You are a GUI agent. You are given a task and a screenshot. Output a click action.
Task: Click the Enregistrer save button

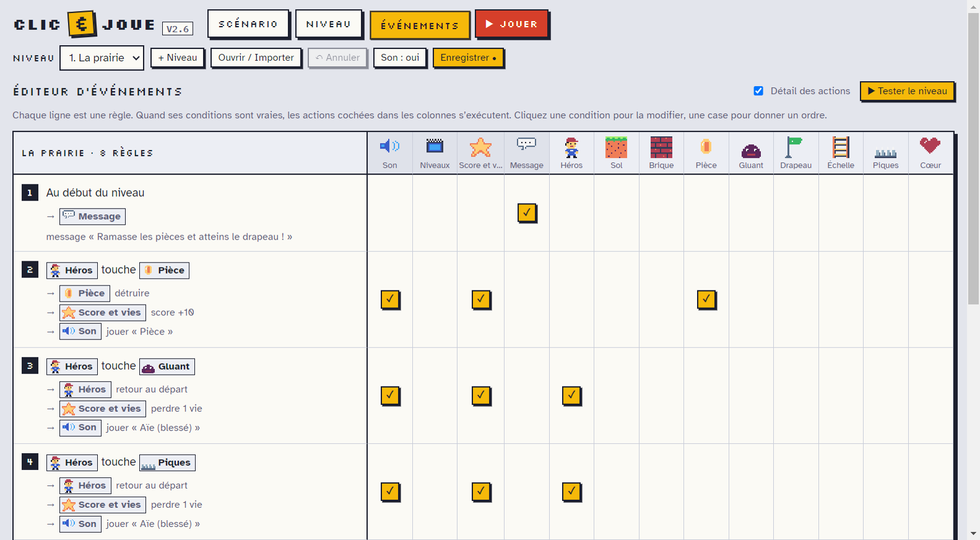468,58
